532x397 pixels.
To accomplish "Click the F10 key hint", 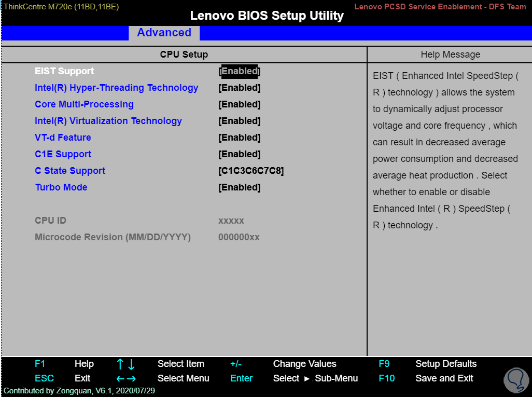I will (387, 378).
